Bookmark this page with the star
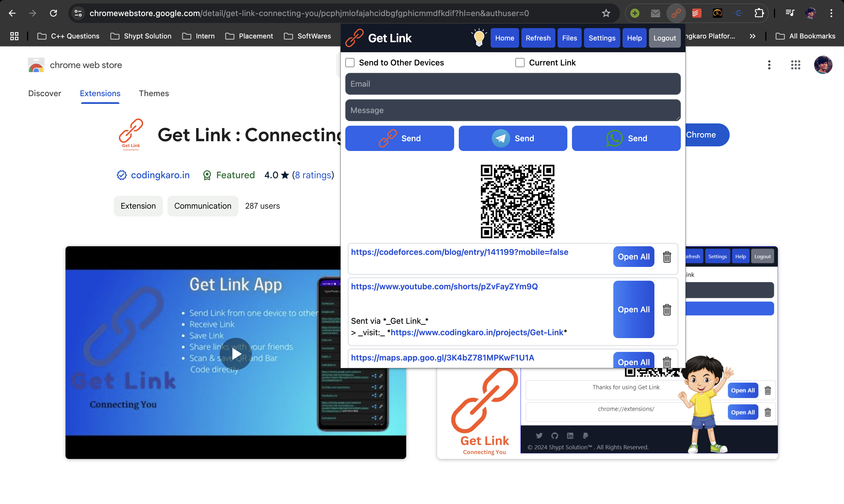The height and width of the screenshot is (504, 844). click(x=606, y=13)
